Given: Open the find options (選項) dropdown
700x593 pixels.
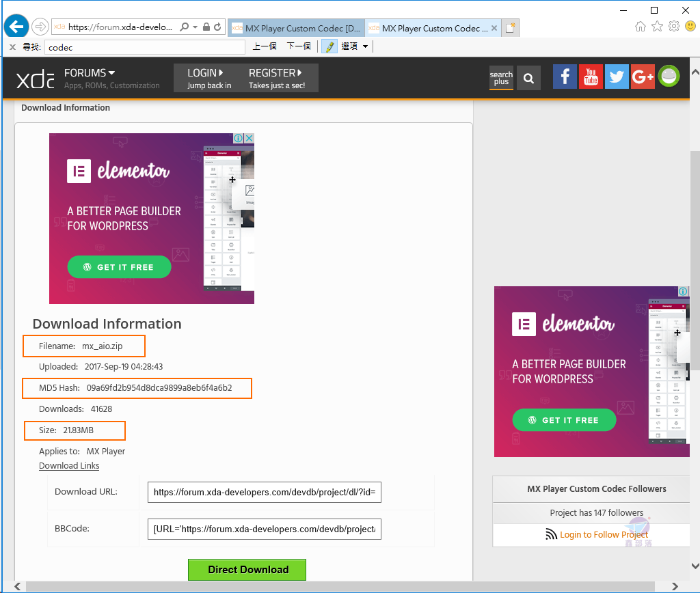Looking at the screenshot, I should tap(355, 46).
